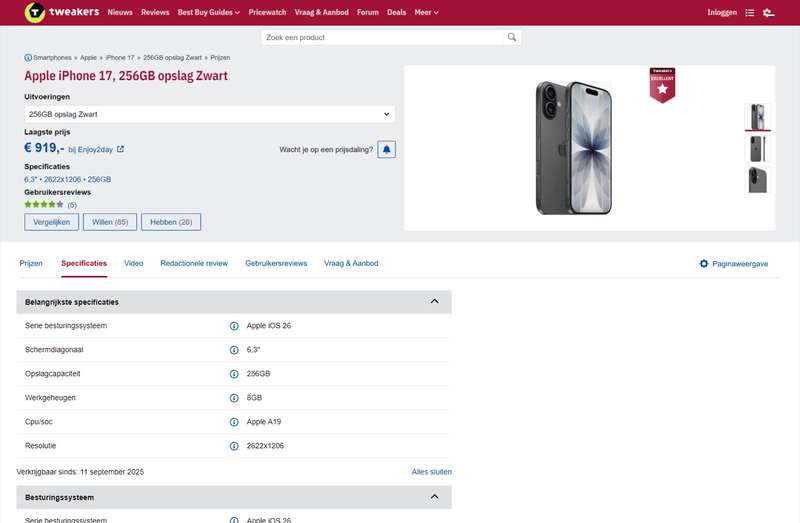Open the main iPhone 17 product image
Screen dimensions: 800x523
pyautogui.click(x=573, y=148)
